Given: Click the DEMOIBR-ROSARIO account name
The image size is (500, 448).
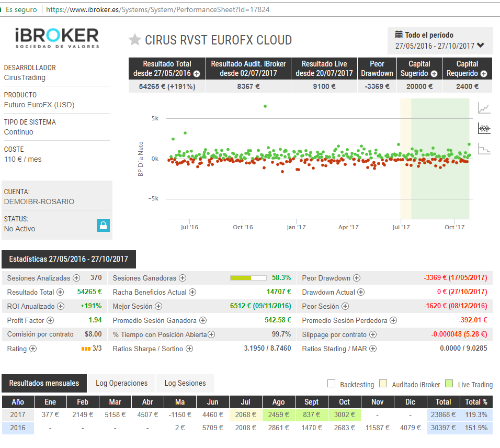Looking at the screenshot, I should coord(39,201).
